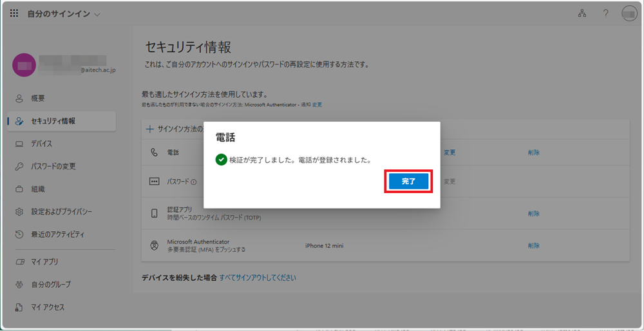Open 自分のグループ from sidebar
This screenshot has width=644, height=331.
(51, 285)
